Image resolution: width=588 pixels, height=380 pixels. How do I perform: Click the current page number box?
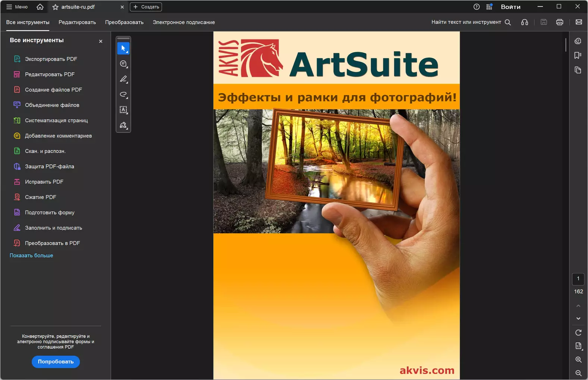tap(578, 279)
